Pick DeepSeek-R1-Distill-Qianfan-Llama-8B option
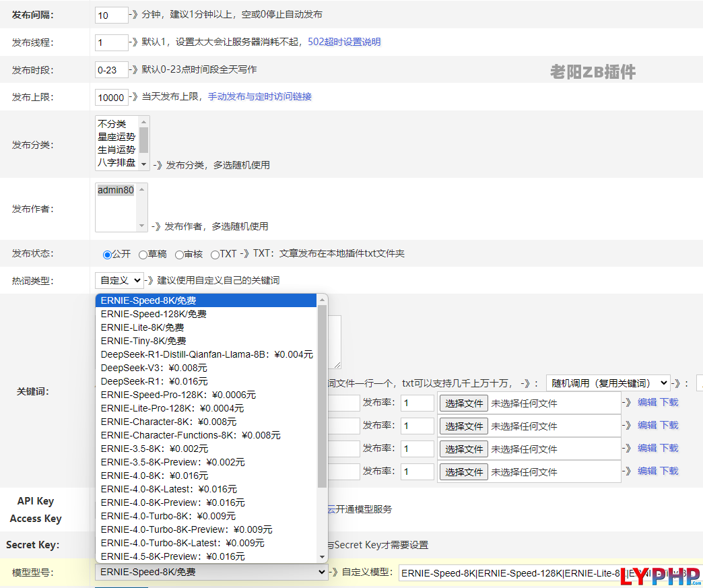The width and height of the screenshot is (703, 588). (x=206, y=354)
